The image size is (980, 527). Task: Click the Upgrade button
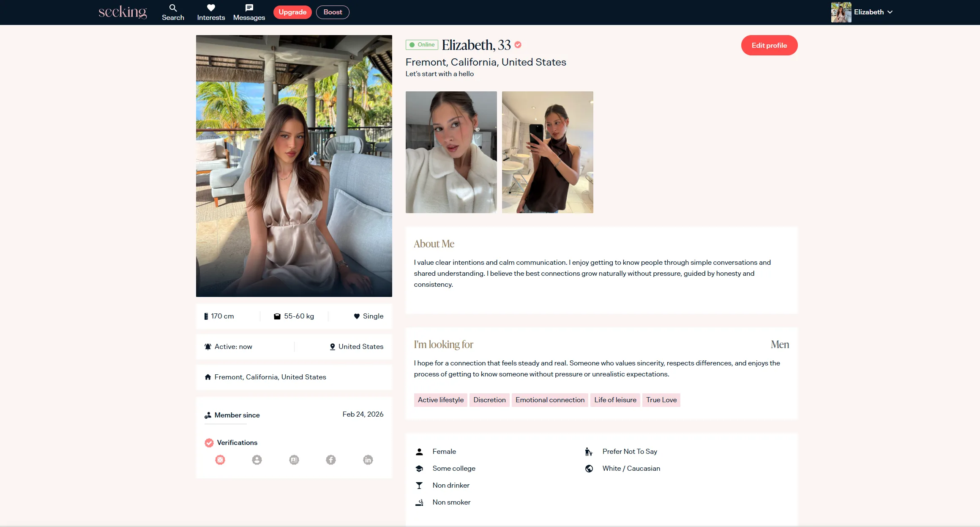(x=292, y=12)
